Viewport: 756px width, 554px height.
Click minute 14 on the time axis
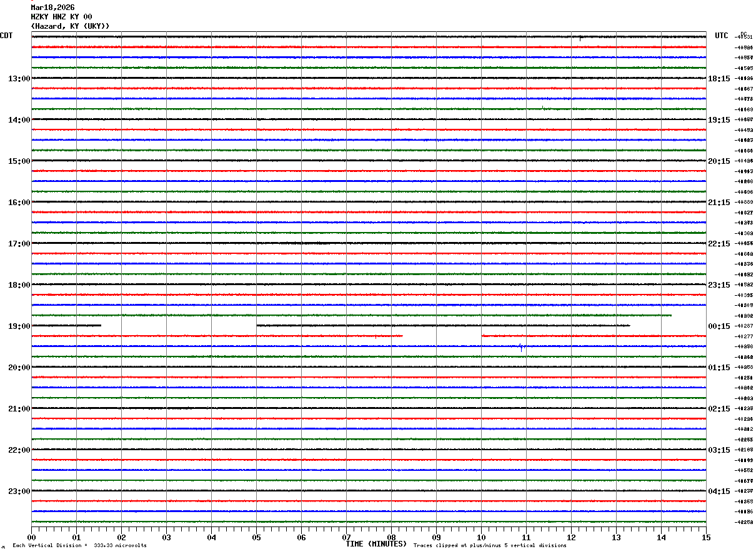661,538
